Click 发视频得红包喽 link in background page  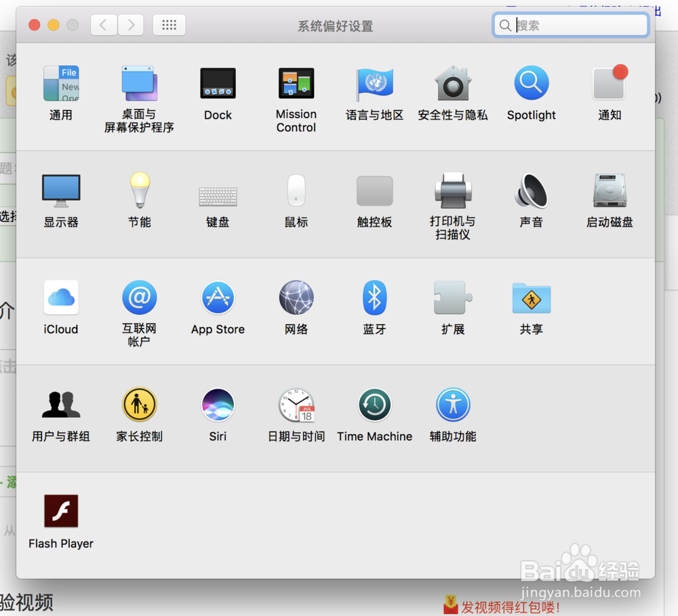510,607
